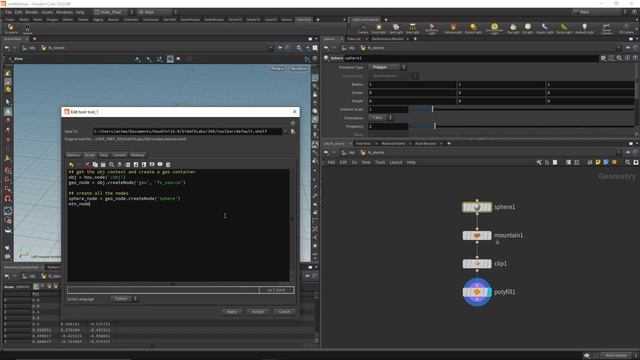Switch to the Options tab in Edit tool dialog
Screen dimensions: 640x360
73,155
